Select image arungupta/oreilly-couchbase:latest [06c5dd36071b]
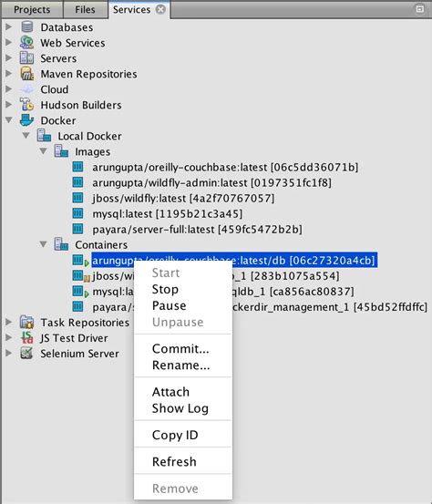Viewport: 432px width, 504px height. coord(225,167)
